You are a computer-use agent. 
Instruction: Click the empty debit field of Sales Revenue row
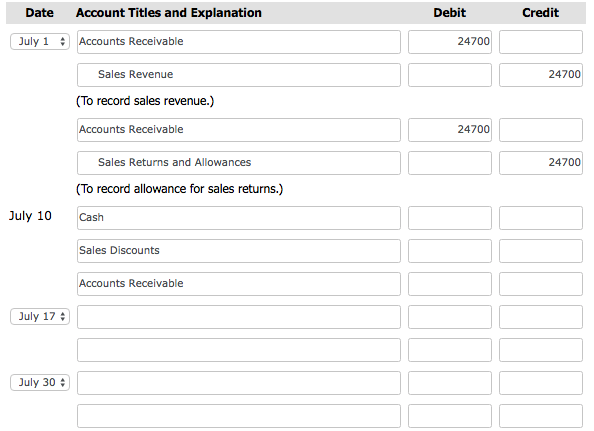[x=450, y=75]
